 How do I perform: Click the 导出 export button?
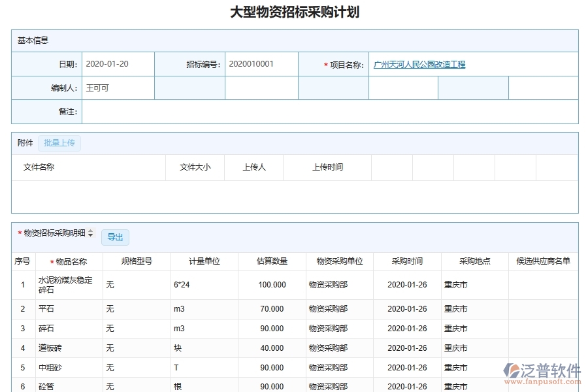[x=115, y=237]
